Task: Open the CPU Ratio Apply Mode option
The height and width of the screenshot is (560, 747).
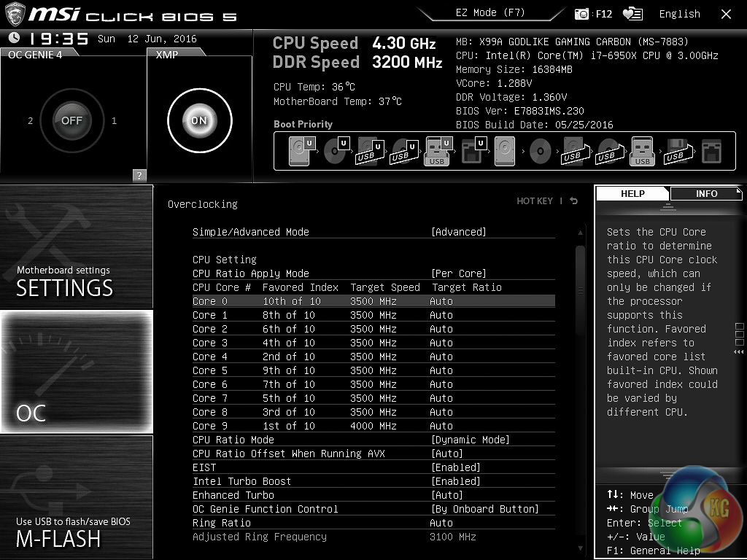Action: (458, 273)
